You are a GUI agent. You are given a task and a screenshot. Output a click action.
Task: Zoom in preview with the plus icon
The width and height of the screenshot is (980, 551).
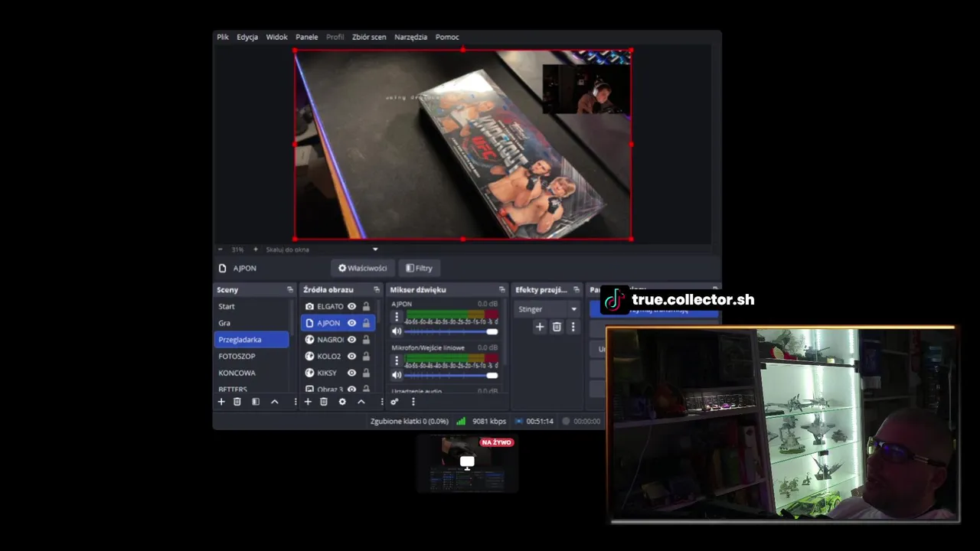(256, 249)
